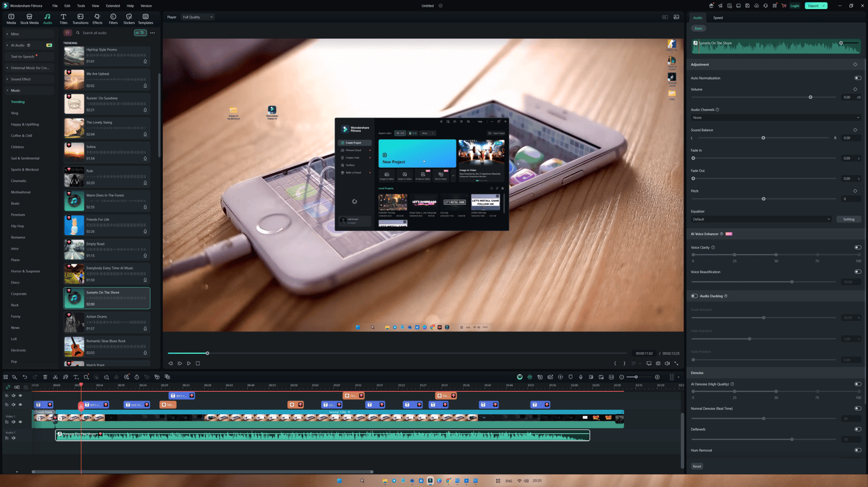Click the Pitch slider handle

pos(764,199)
